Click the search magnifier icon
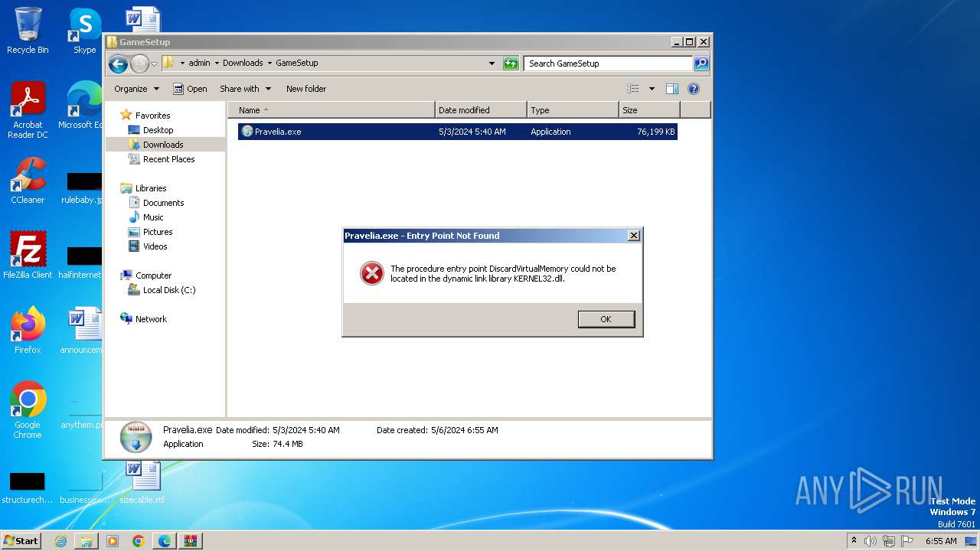The image size is (980, 551). [x=701, y=64]
